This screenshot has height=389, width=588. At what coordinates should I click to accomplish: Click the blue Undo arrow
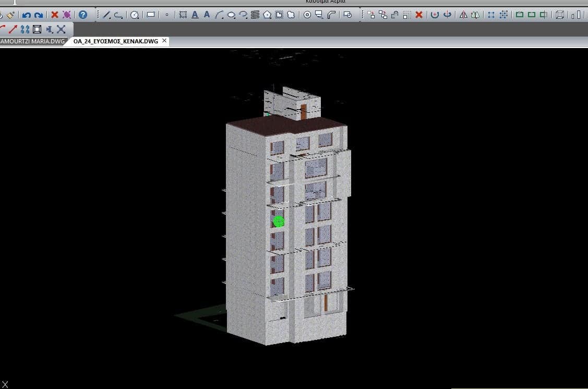tap(26, 15)
